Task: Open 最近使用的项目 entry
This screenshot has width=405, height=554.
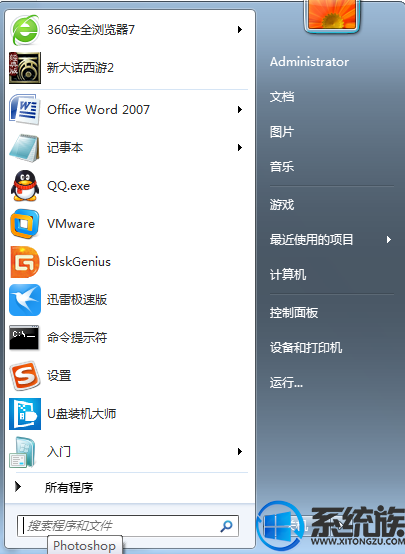Action: (311, 240)
